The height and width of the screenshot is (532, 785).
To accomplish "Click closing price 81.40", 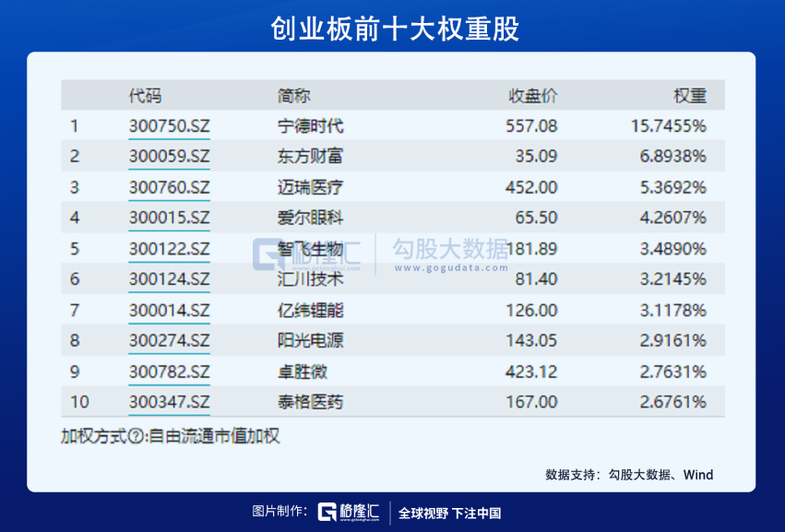I will pos(536,278).
